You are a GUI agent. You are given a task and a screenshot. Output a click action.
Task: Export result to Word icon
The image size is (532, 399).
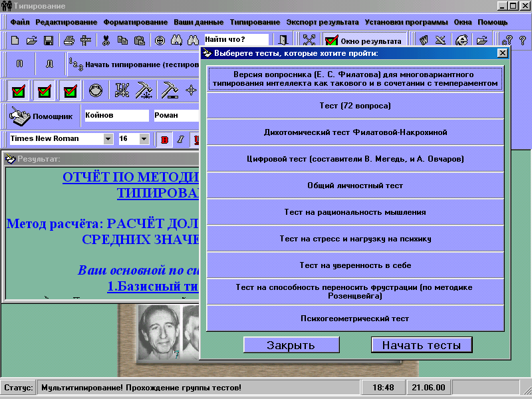pos(424,41)
